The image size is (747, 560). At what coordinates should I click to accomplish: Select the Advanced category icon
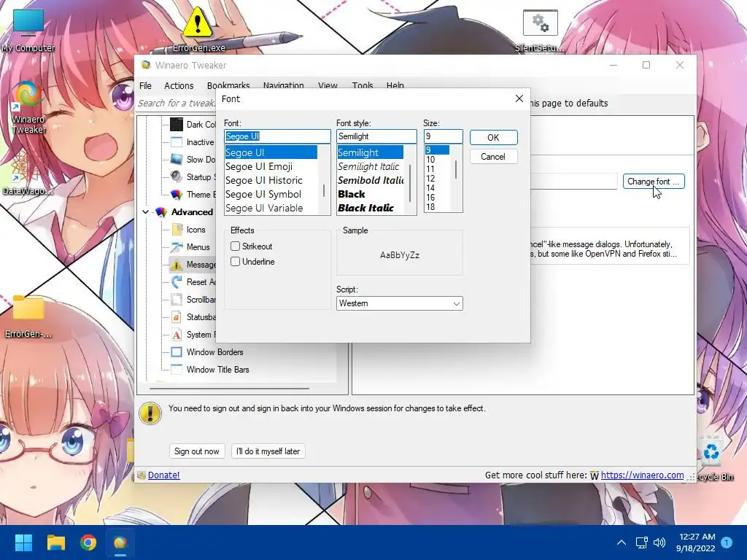[x=161, y=212]
